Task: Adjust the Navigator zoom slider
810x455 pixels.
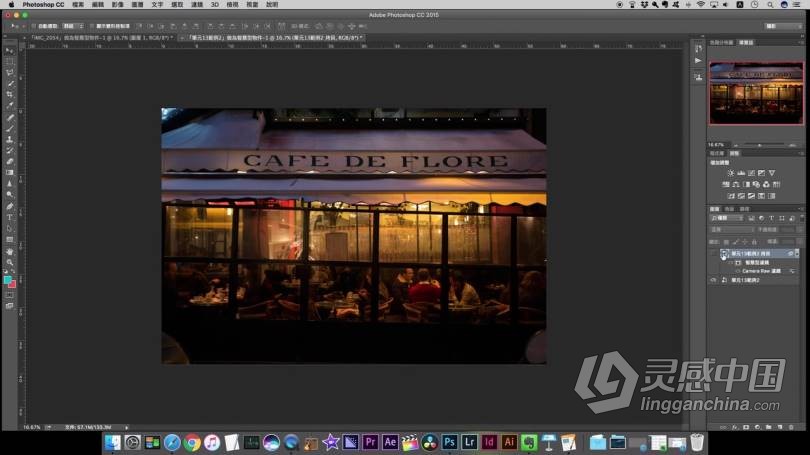Action: [x=759, y=145]
